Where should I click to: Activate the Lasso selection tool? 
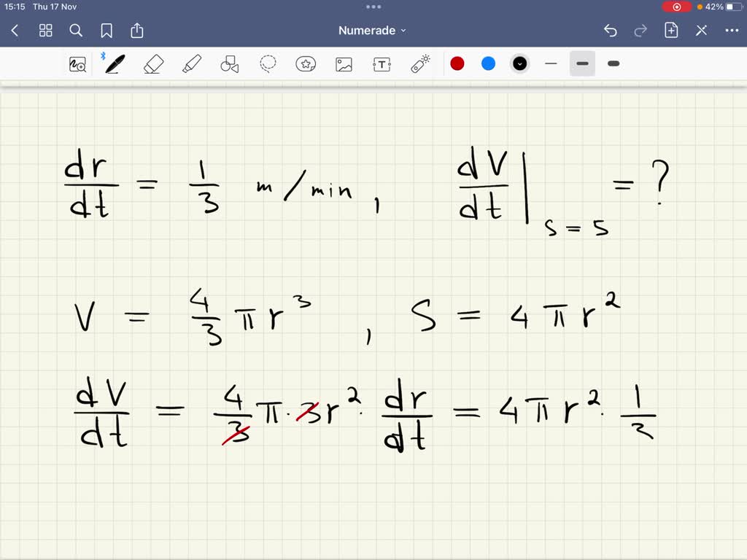click(268, 63)
